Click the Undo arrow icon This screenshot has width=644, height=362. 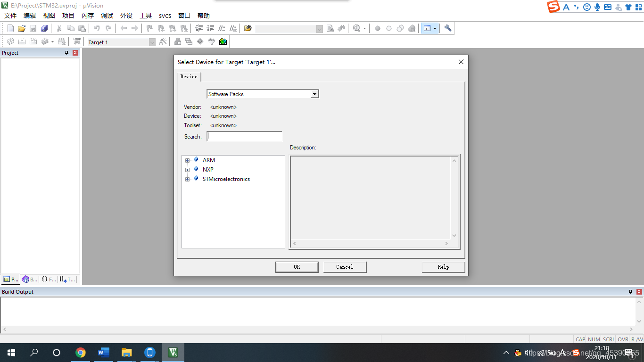pyautogui.click(x=97, y=28)
